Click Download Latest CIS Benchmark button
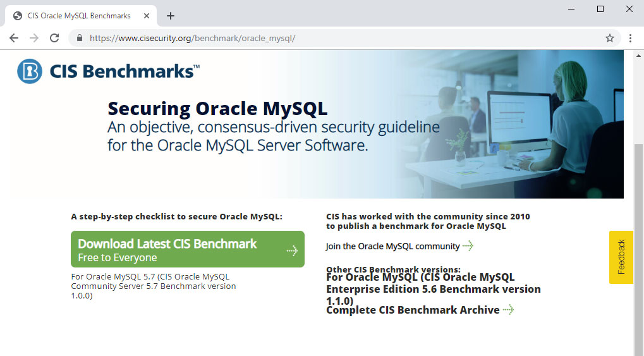This screenshot has height=356, width=644. click(x=188, y=249)
